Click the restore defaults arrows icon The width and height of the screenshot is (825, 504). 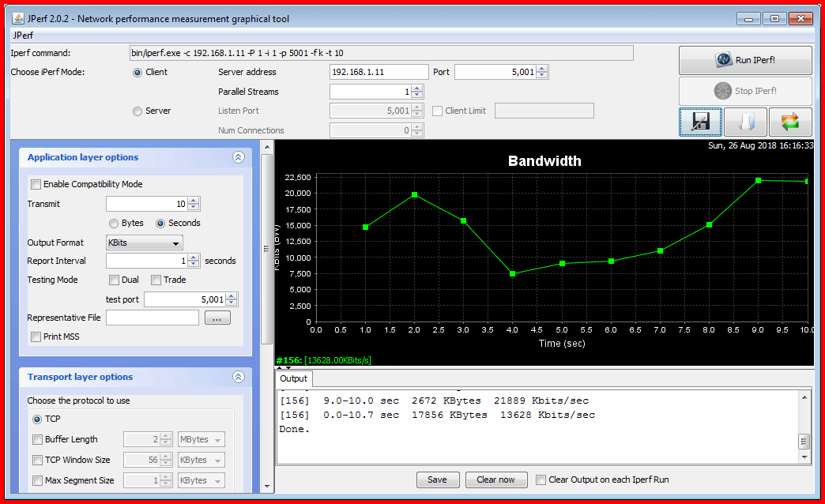point(790,122)
